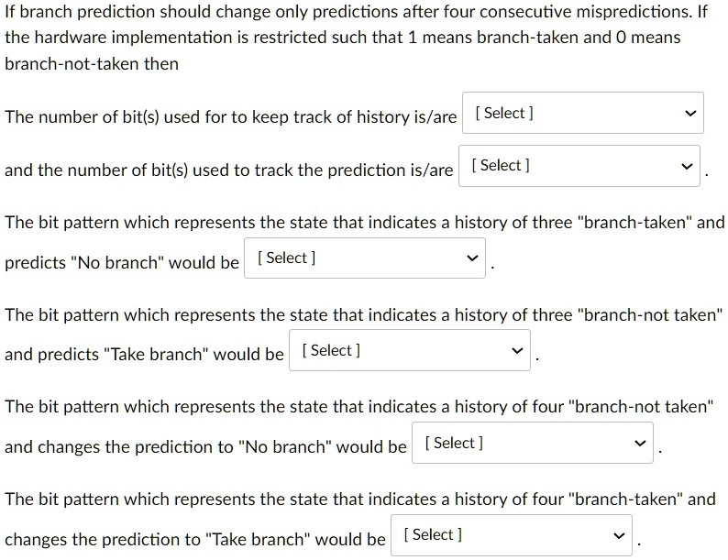Open the history bits count dropdown
Viewport: 728px width, 560px height.
click(583, 113)
